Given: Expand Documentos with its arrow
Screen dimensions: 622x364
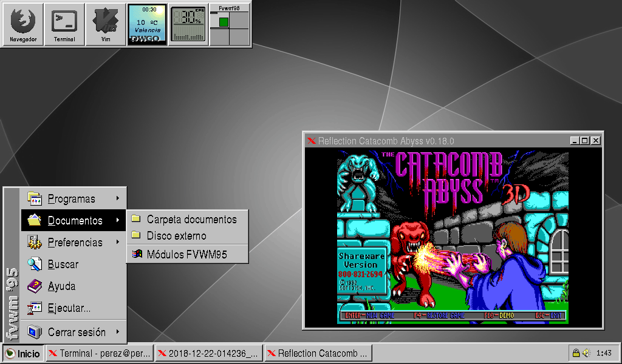Looking at the screenshot, I should pyautogui.click(x=118, y=220).
